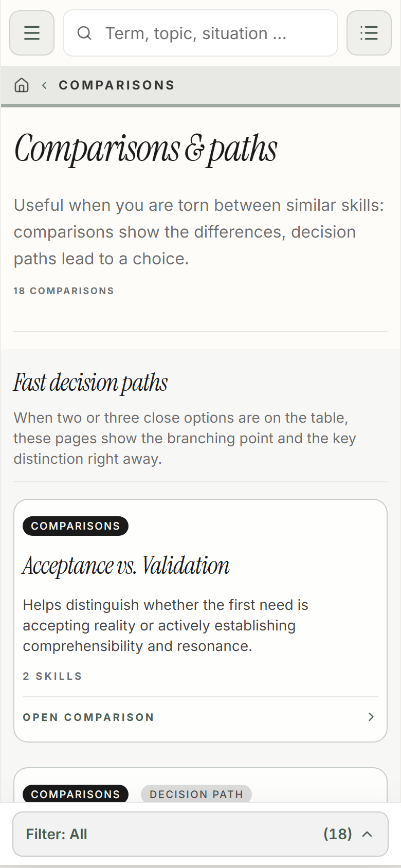This screenshot has width=401, height=868.
Task: Click the Acceptance vs. Validation description text
Action: [166, 625]
